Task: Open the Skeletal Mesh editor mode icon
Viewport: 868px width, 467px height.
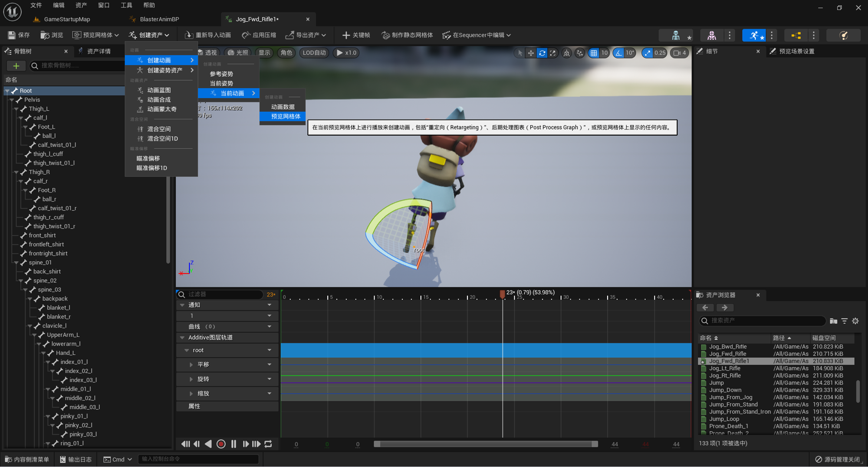Action: pos(711,36)
